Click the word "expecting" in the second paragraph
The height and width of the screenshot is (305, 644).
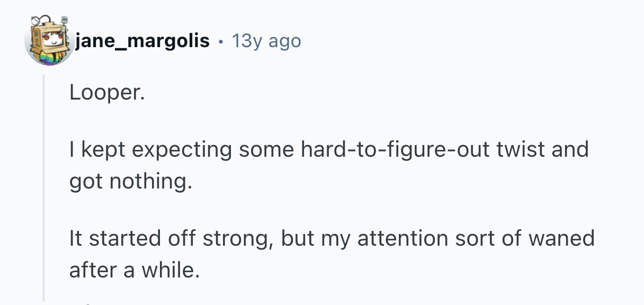[x=182, y=149]
